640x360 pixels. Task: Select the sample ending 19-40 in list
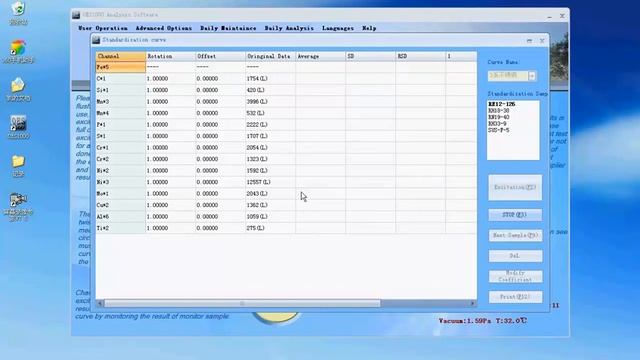498,117
